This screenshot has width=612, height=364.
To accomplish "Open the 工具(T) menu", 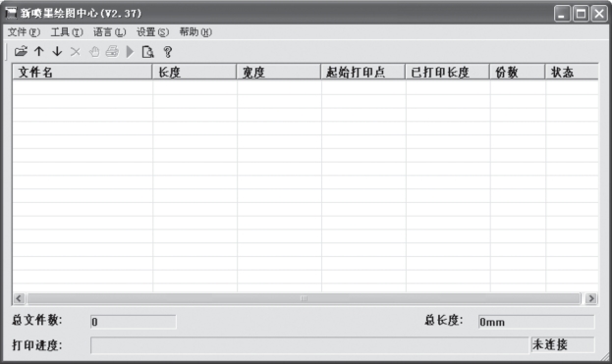I will [67, 32].
